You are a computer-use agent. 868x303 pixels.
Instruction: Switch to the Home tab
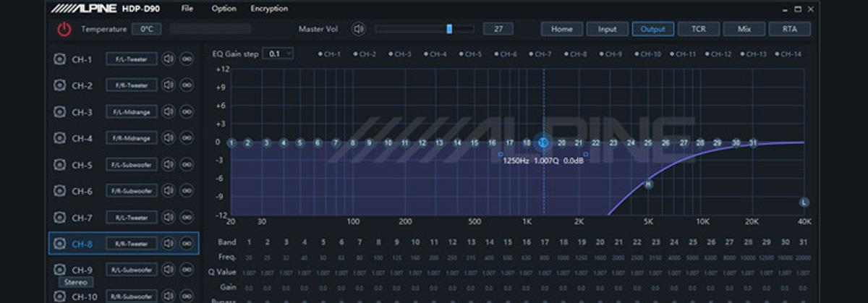pos(562,29)
